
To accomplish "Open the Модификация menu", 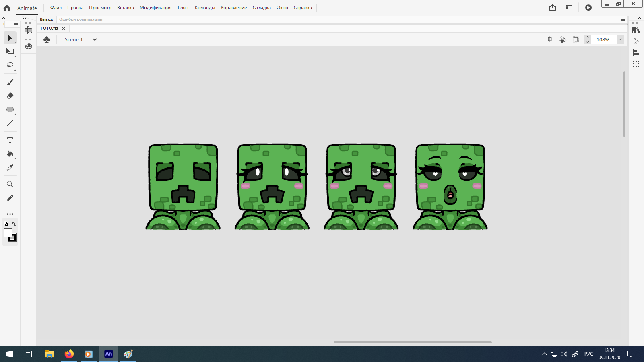I will tap(155, 8).
